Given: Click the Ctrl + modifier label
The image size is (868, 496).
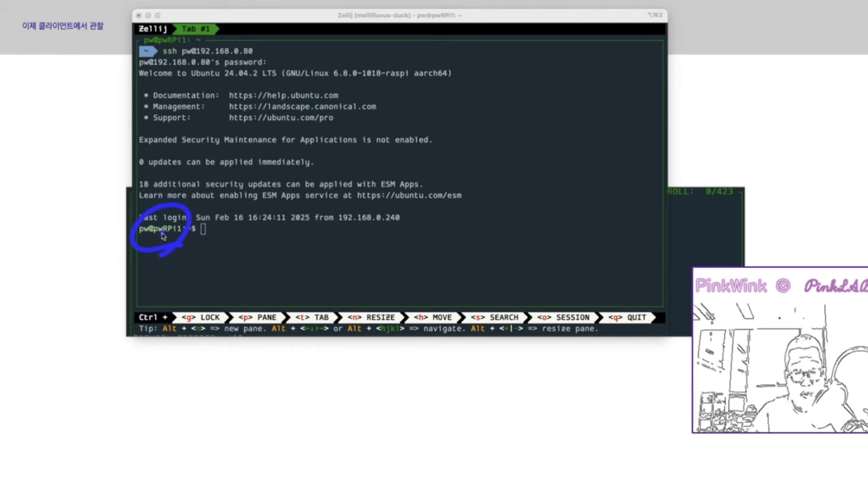Looking at the screenshot, I should [x=153, y=317].
